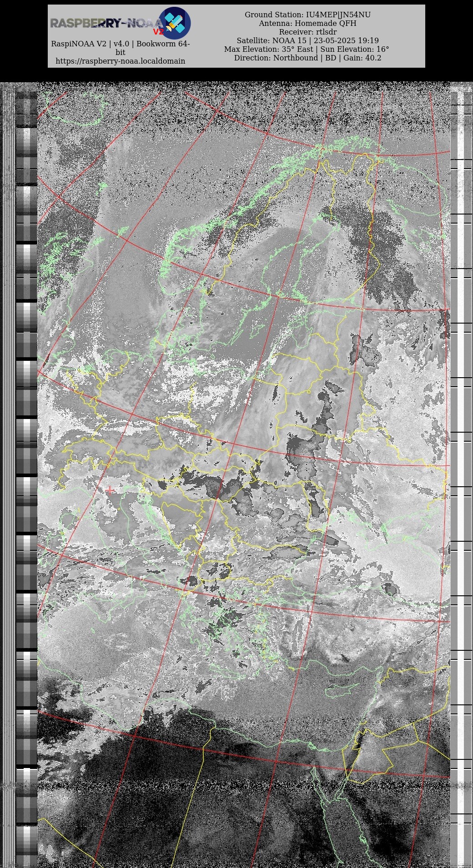Click the 'Direction: Northbound | BD | Gain: 40.2' line
473x868 pixels.
click(x=307, y=58)
